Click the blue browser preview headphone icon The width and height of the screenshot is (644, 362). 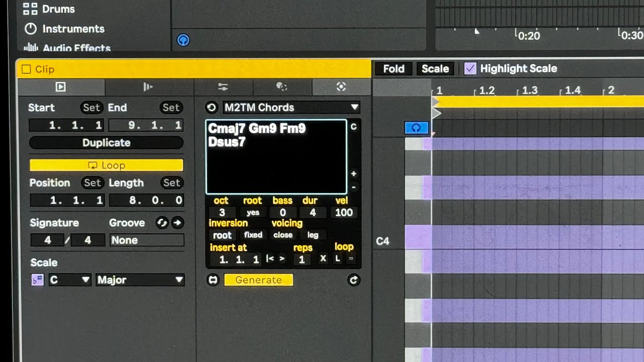coord(183,40)
